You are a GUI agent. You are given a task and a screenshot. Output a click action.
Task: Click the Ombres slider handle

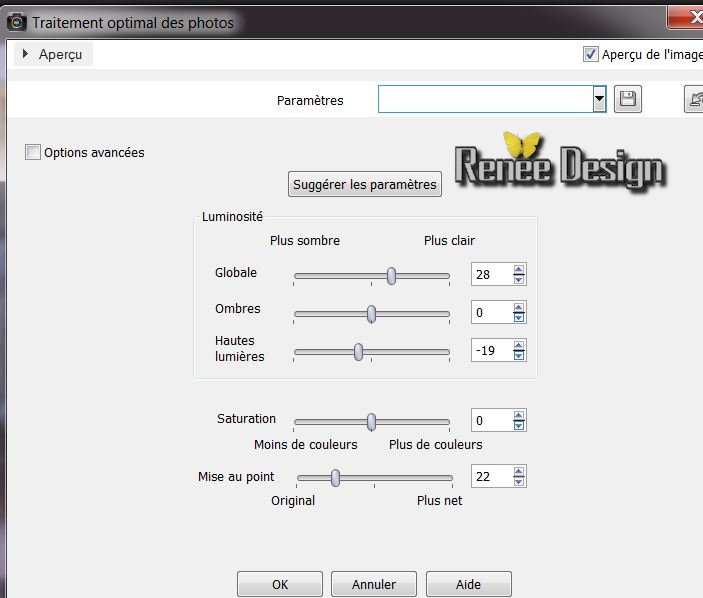tap(371, 314)
